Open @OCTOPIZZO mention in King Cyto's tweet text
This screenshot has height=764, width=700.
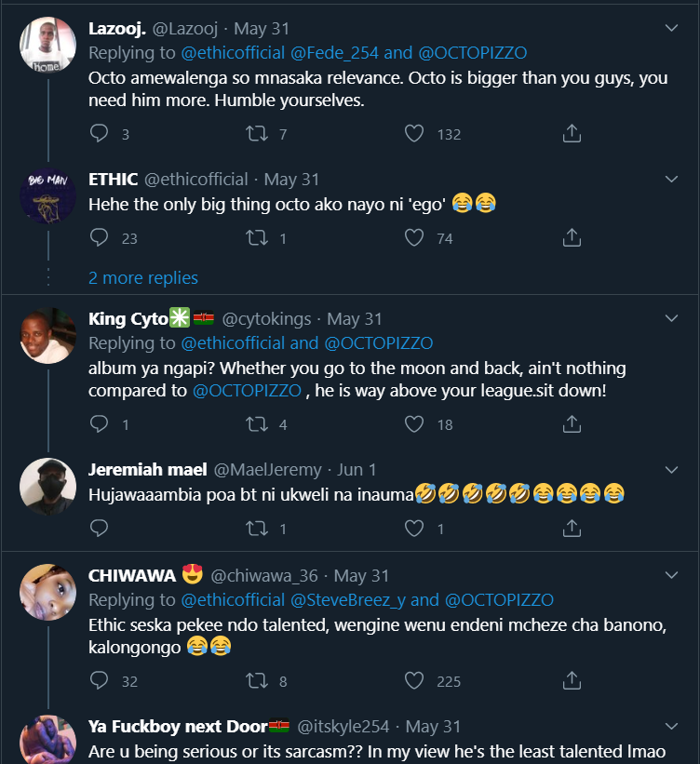point(247,391)
